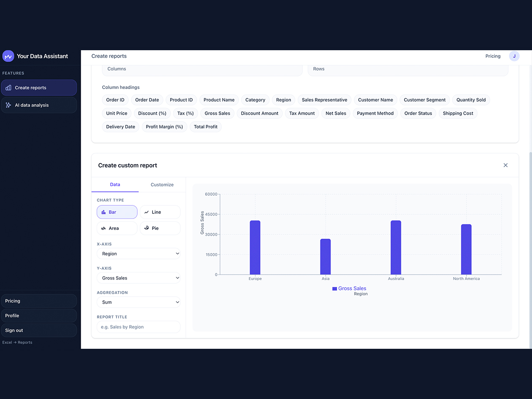
Task: Click the Pricing link in the top bar
Action: click(x=493, y=56)
